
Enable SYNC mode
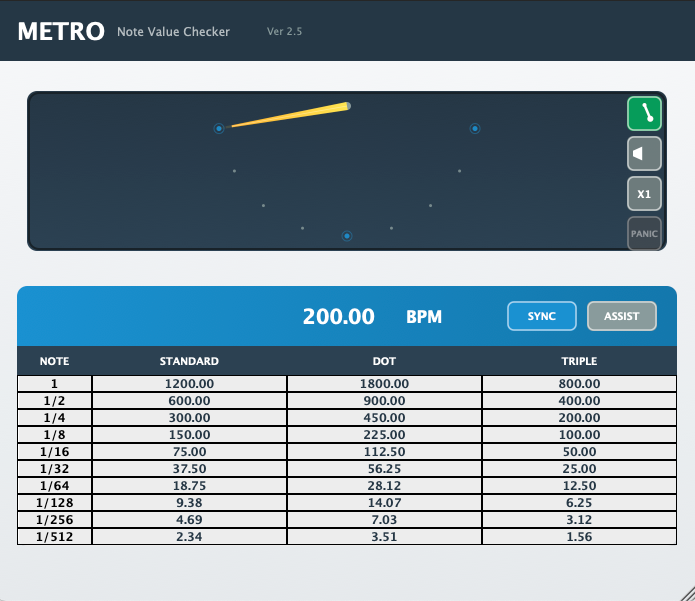pos(541,316)
